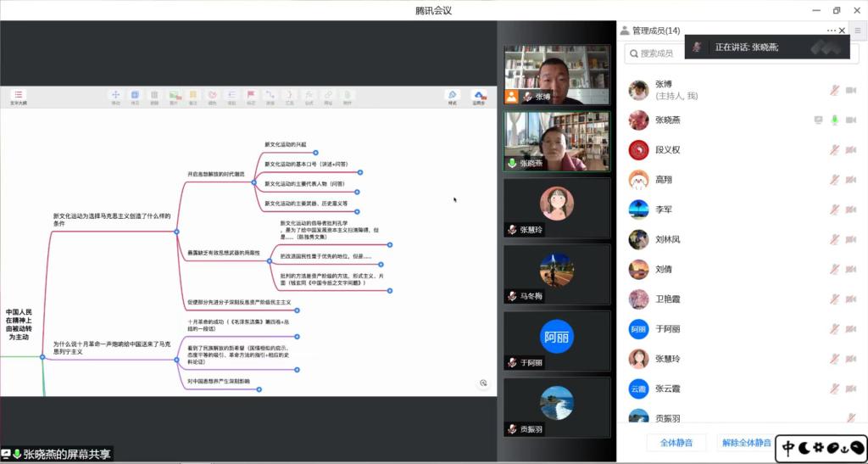Viewport: 868px width, 464px height.
Task: Select member 李军 in the member list
Action: pos(664,210)
